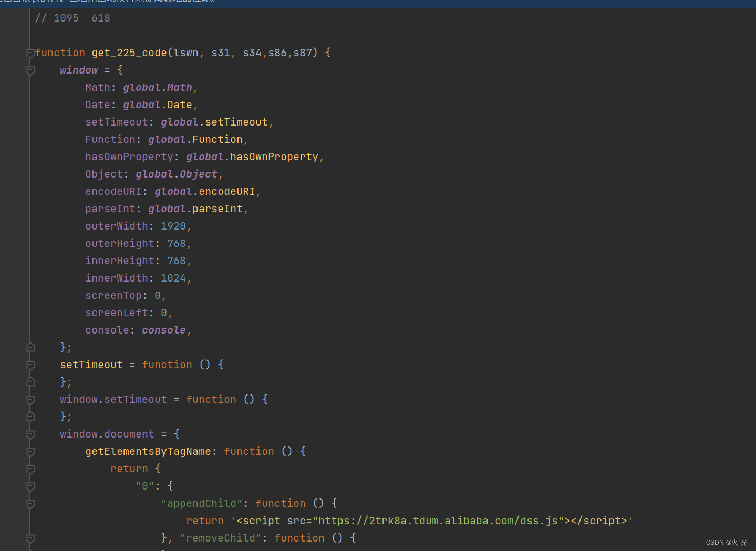Viewport: 756px width, 551px height.
Task: Click the 'innerHeight:' property key
Action: (123, 261)
